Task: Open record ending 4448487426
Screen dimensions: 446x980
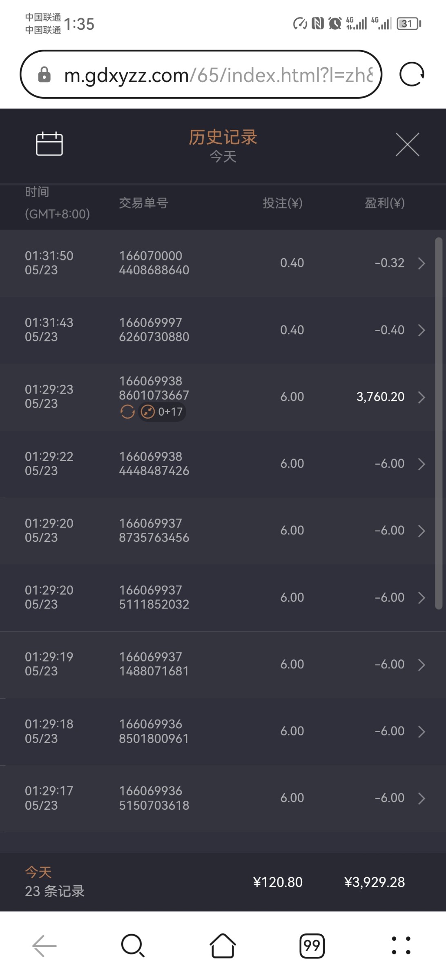Action: click(x=154, y=464)
